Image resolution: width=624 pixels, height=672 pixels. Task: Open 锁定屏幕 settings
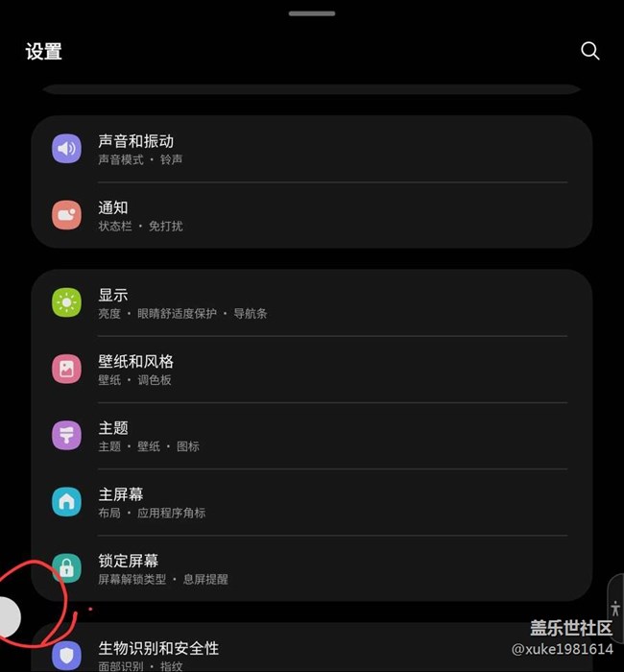coord(312,568)
